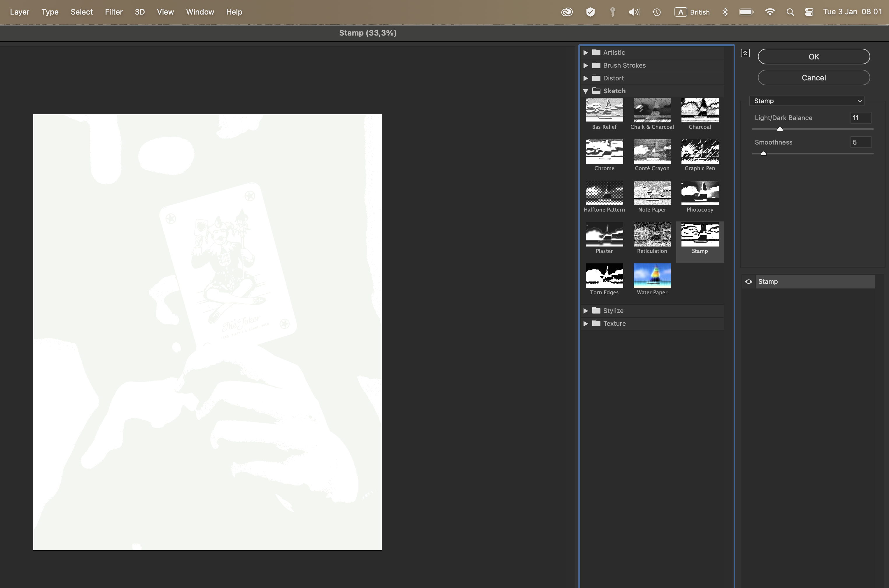This screenshot has height=588, width=889.
Task: Click OK to apply the filter
Action: tap(814, 57)
